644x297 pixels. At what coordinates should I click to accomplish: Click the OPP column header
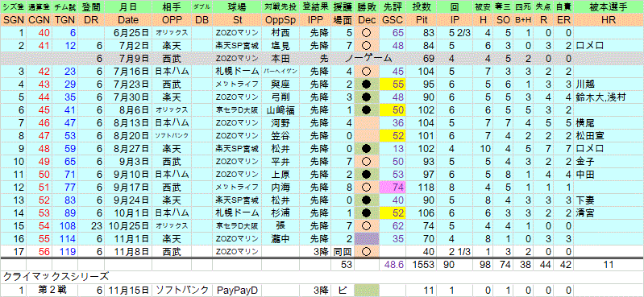[172, 19]
